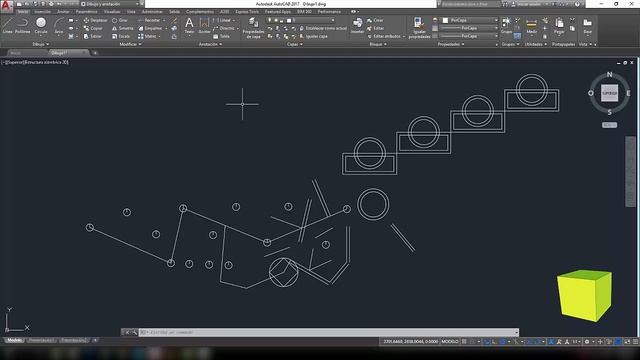The image size is (640, 360).
Task: Activate the Girar (rotate) tool
Action: click(x=120, y=20)
